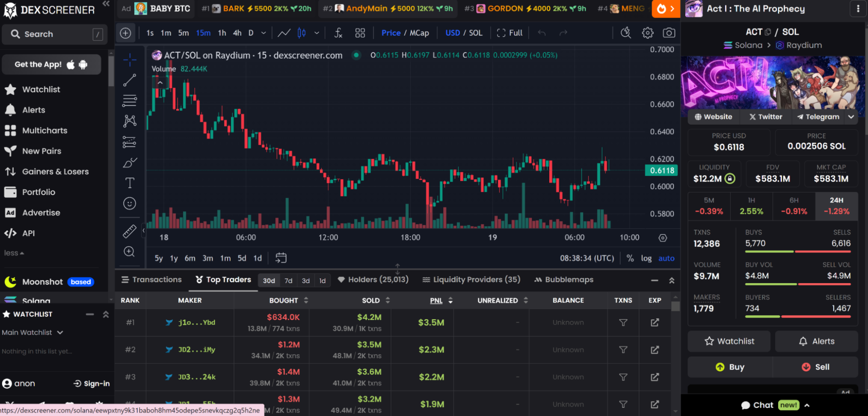
Task: Switch chart quote currency to SOL
Action: click(x=476, y=32)
